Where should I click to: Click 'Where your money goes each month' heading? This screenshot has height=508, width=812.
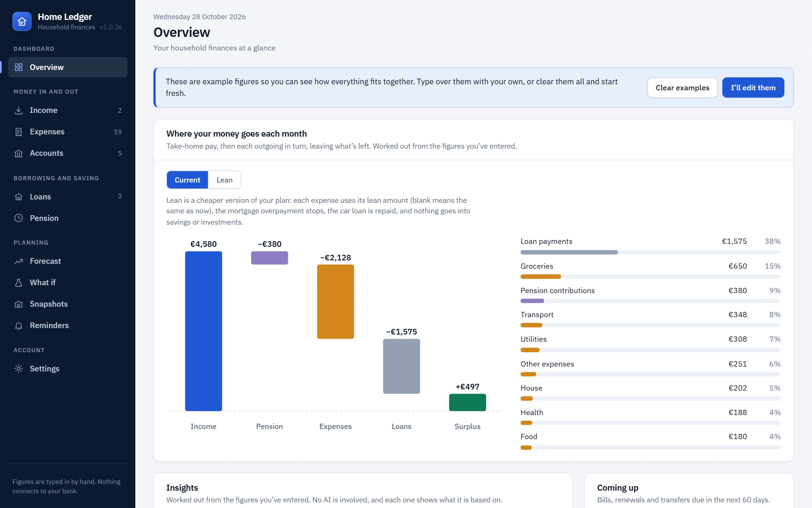(236, 134)
